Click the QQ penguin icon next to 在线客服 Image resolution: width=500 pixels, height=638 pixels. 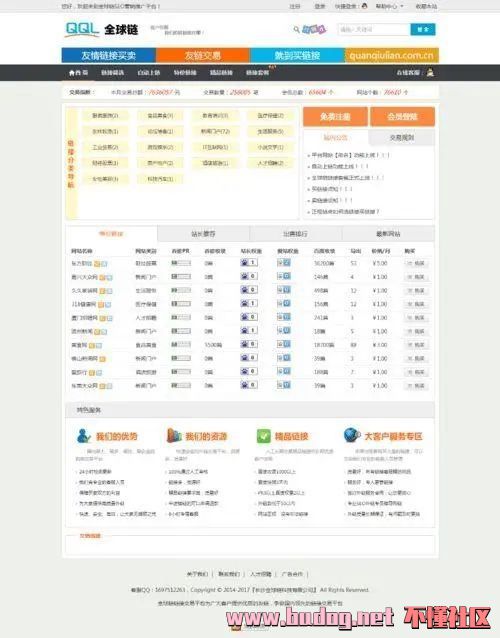(x=430, y=73)
